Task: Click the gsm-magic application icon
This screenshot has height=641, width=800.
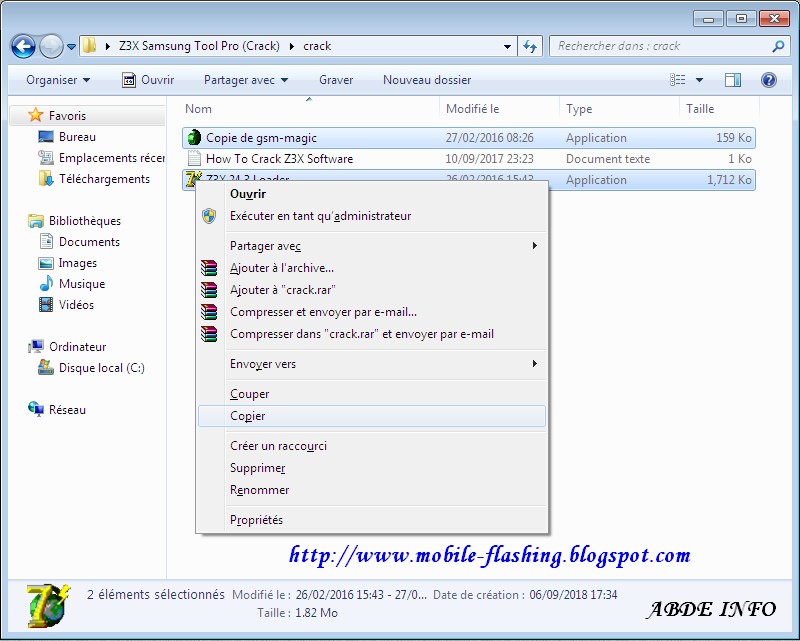Action: click(194, 137)
